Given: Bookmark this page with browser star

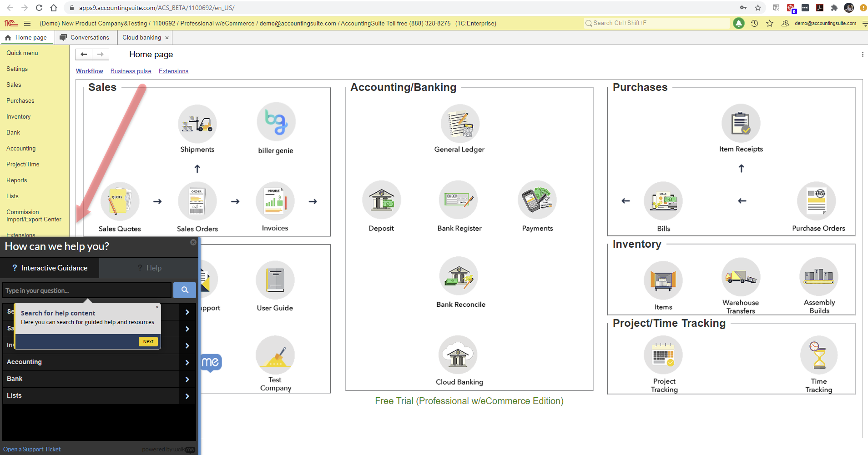Looking at the screenshot, I should [758, 8].
